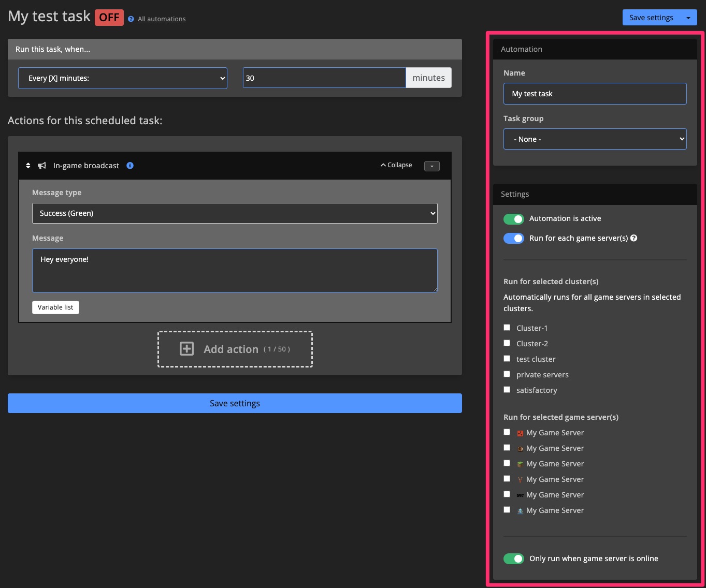Viewport: 706px width, 588px height.
Task: Click the up-down reorder arrows on the broadcast action
Action: [28, 165]
